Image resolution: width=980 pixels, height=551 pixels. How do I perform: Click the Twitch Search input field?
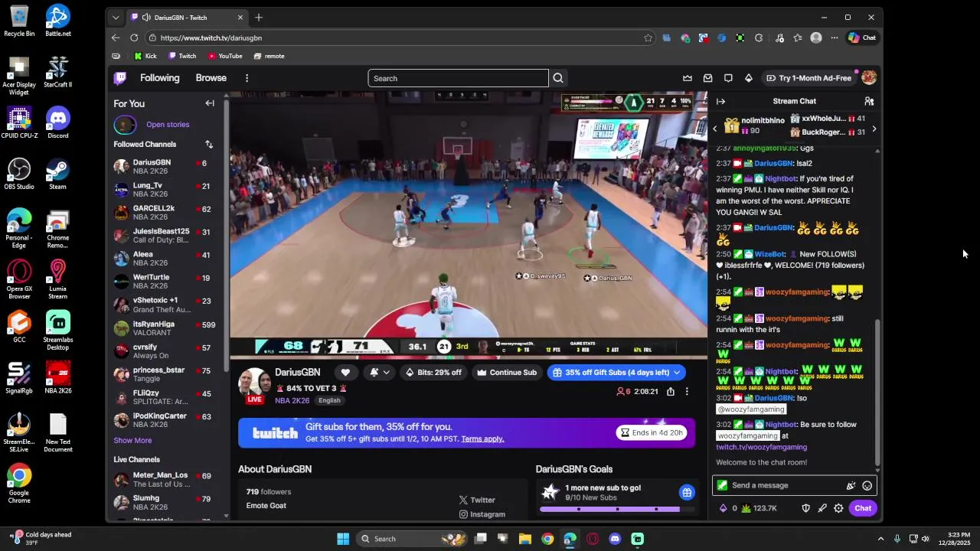tap(458, 78)
